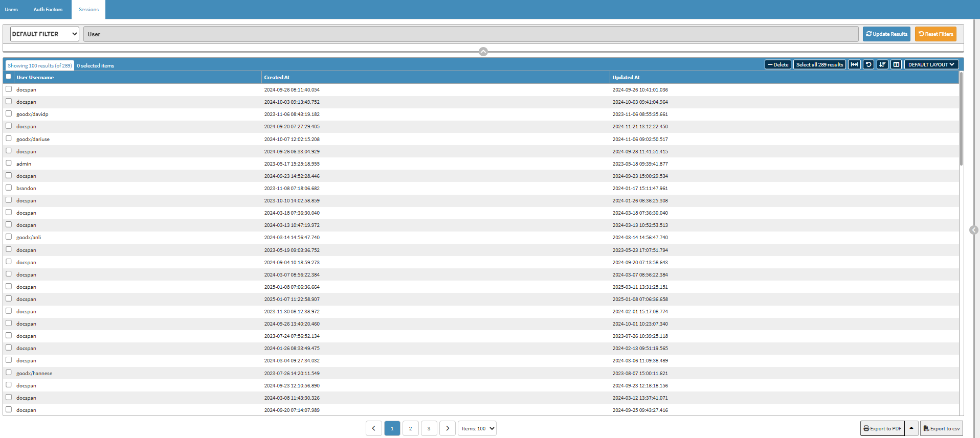Switch to the Users tab
The height and width of the screenshot is (438, 980).
[x=11, y=9]
